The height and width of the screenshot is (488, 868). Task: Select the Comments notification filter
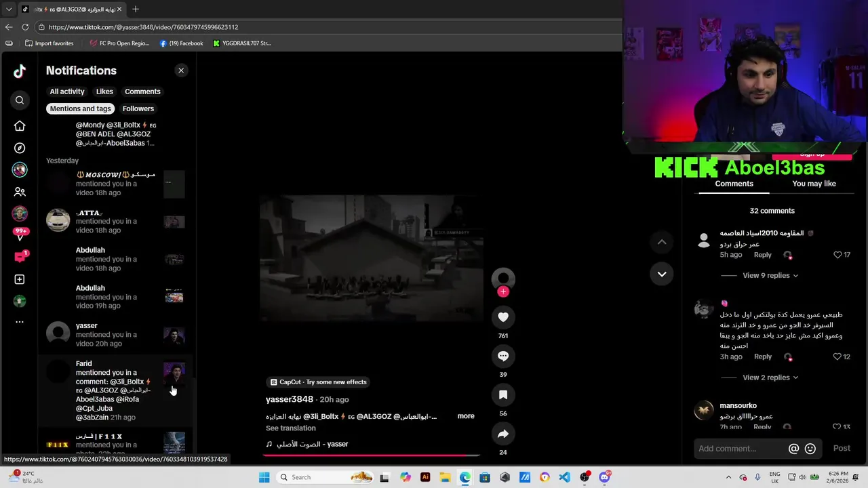[x=142, y=91]
